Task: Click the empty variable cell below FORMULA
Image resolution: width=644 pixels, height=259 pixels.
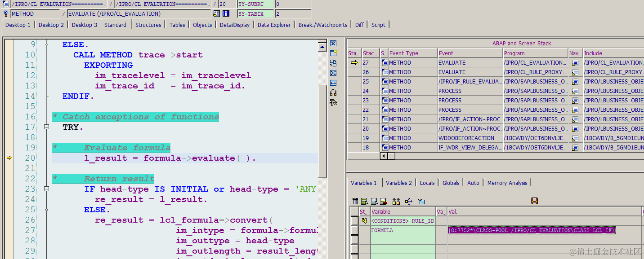Action: pos(402,240)
